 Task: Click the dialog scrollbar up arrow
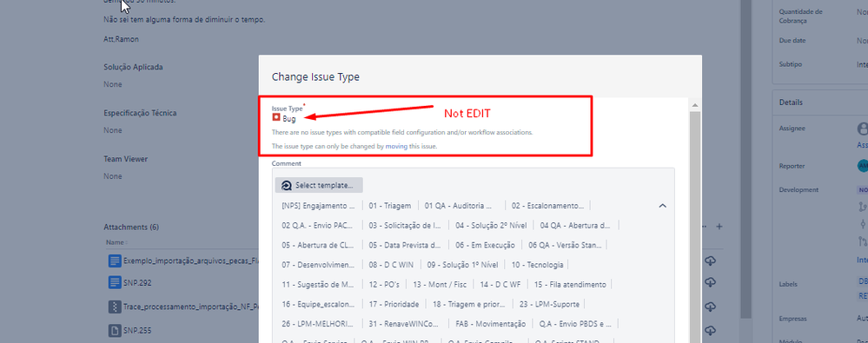click(x=695, y=105)
